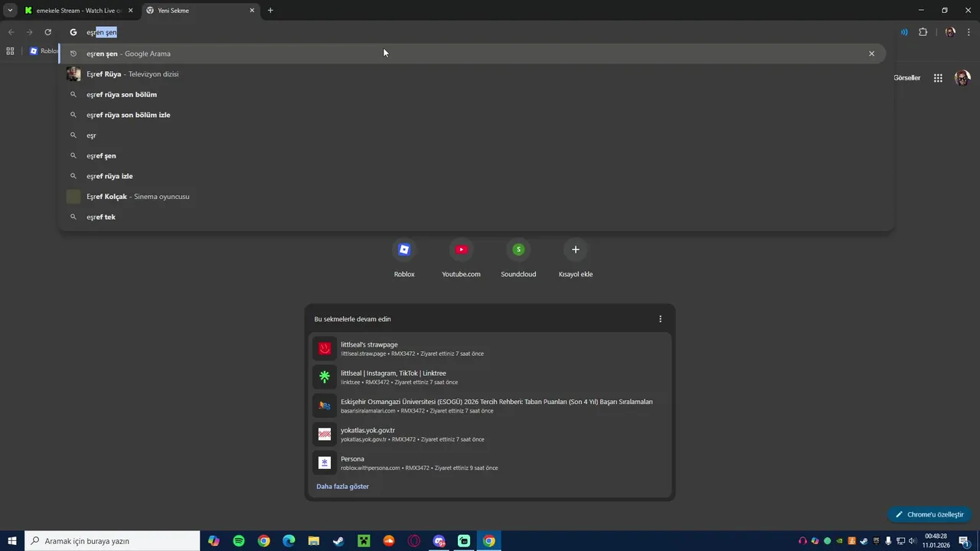This screenshot has width=980, height=551.
Task: Pick the eşref rüya izle suggestion
Action: [472, 176]
